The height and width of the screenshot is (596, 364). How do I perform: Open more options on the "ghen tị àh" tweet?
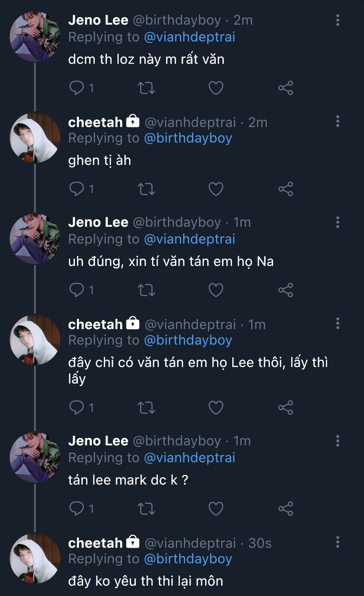(337, 121)
